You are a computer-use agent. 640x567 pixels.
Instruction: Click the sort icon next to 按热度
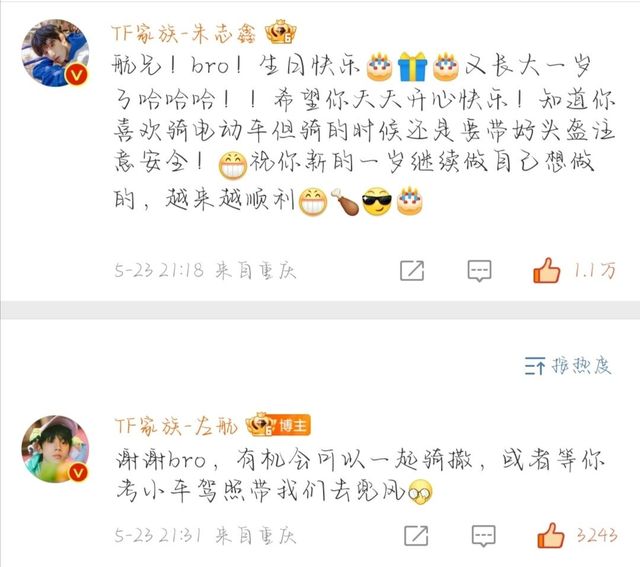click(535, 365)
